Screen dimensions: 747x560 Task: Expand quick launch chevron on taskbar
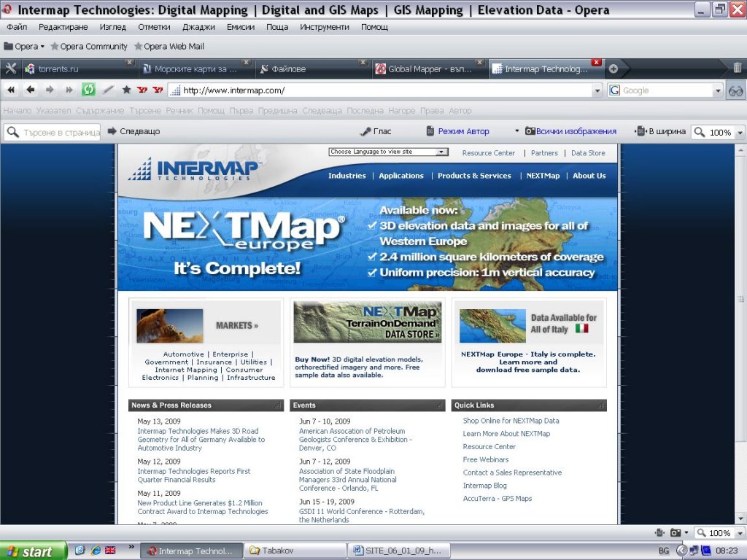click(131, 548)
